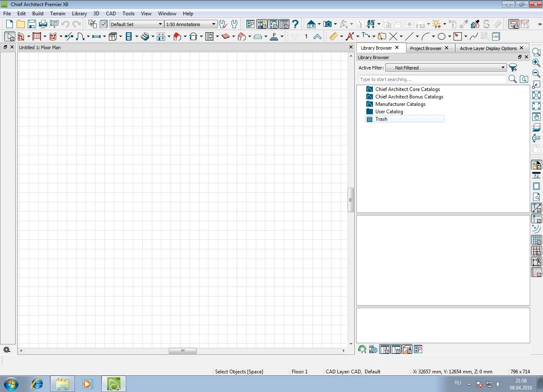This screenshot has width=543, height=392.
Task: Open the Terrain menu
Action: coord(58,13)
